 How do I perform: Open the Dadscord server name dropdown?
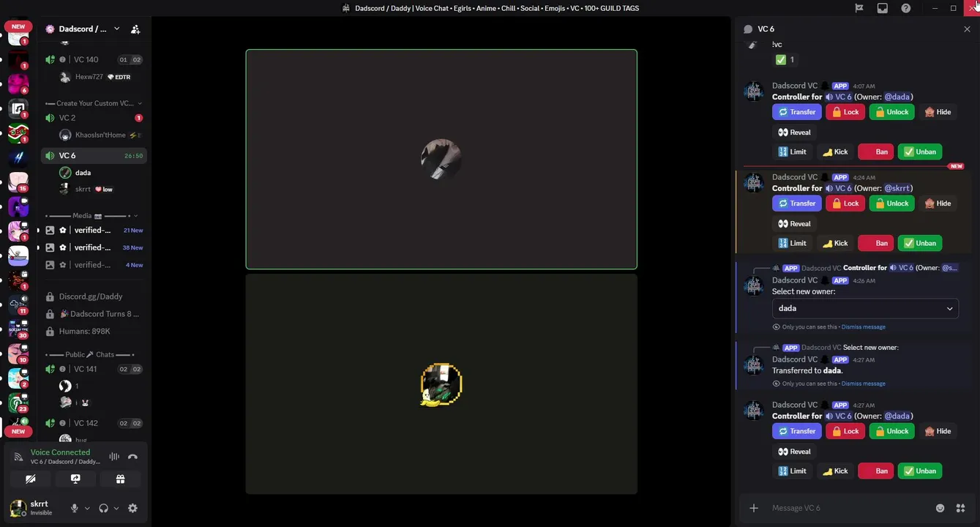pyautogui.click(x=82, y=29)
